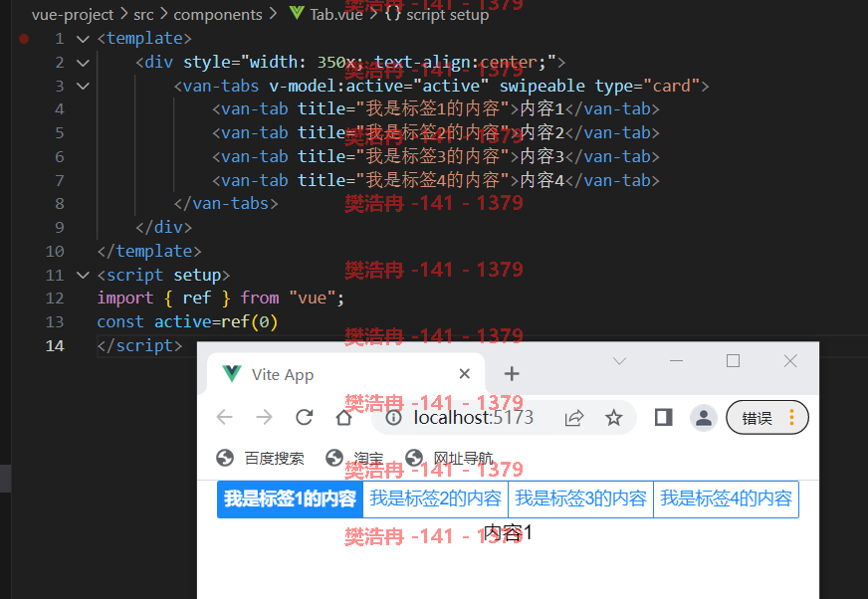This screenshot has width=868, height=599.
Task: Go back using browser back arrow
Action: click(225, 417)
